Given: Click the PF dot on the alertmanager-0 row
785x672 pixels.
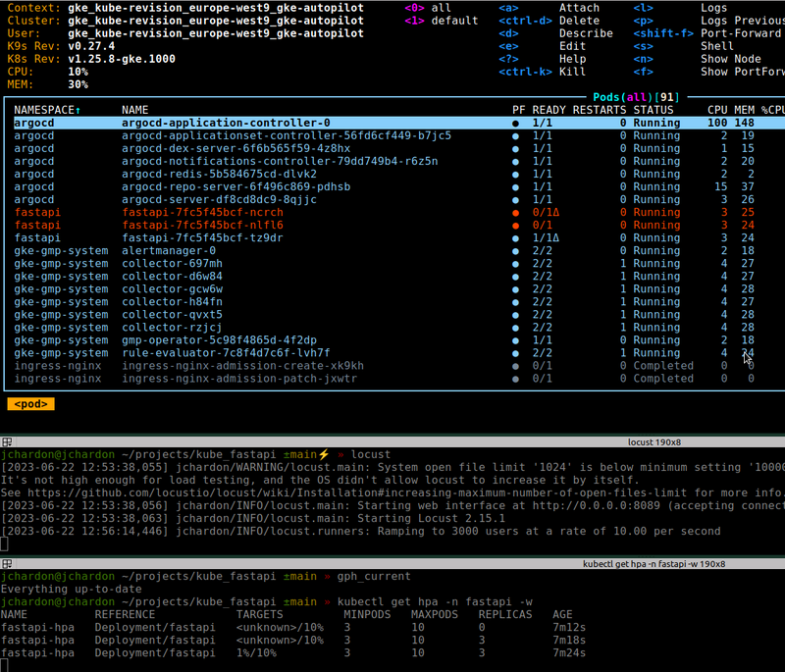Looking at the screenshot, I should 516,251.
